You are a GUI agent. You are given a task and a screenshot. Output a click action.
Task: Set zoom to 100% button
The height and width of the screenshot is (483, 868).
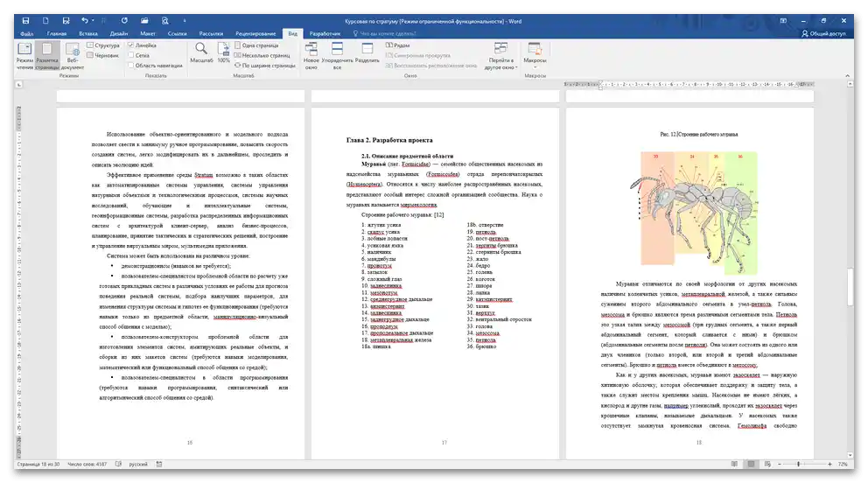tap(224, 52)
